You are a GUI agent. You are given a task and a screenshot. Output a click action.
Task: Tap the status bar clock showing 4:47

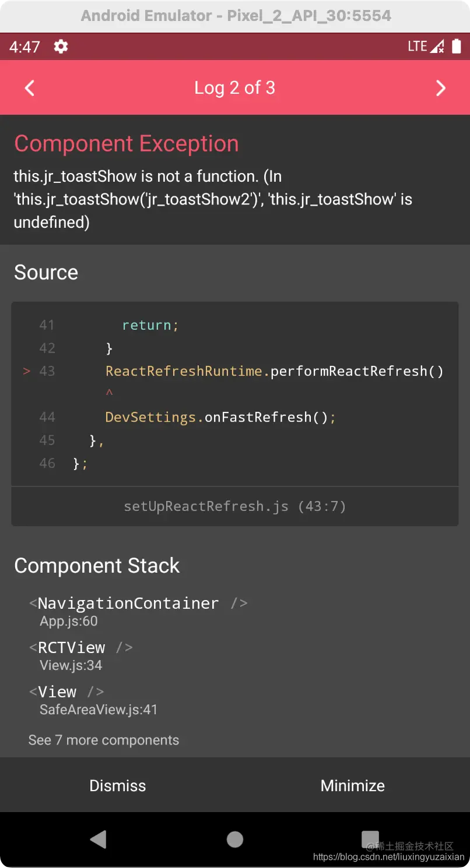tap(24, 47)
